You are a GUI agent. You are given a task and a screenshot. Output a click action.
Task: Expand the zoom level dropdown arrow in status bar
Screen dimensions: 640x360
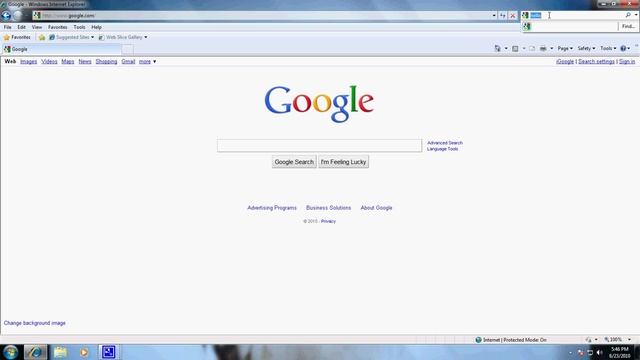[x=629, y=340]
